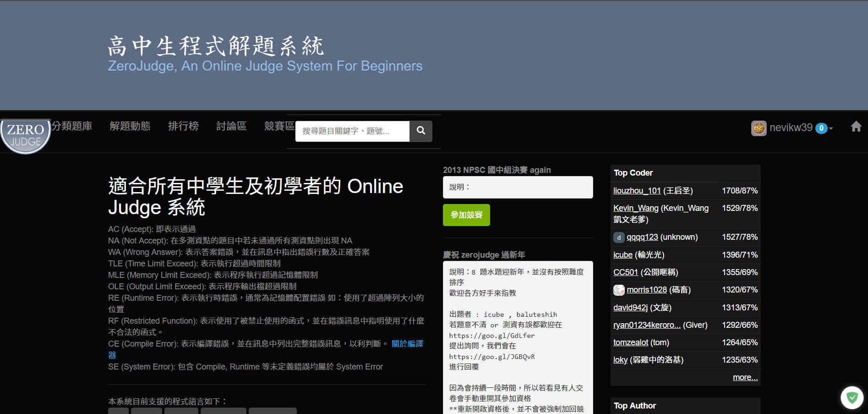
Task: Click morris1028's profile picture
Action: tap(619, 290)
